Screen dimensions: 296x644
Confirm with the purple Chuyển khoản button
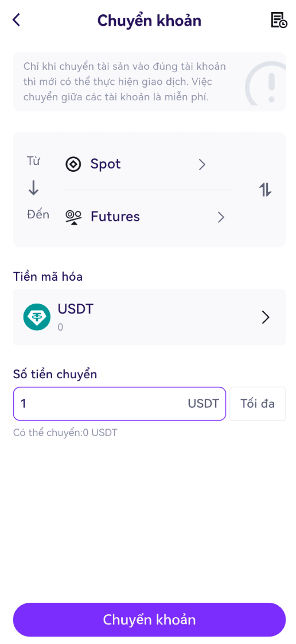pyautogui.click(x=149, y=619)
